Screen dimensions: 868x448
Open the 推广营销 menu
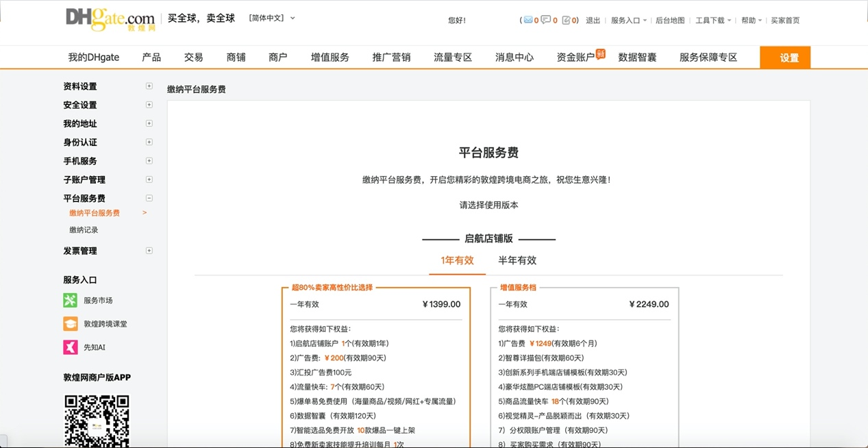point(392,58)
